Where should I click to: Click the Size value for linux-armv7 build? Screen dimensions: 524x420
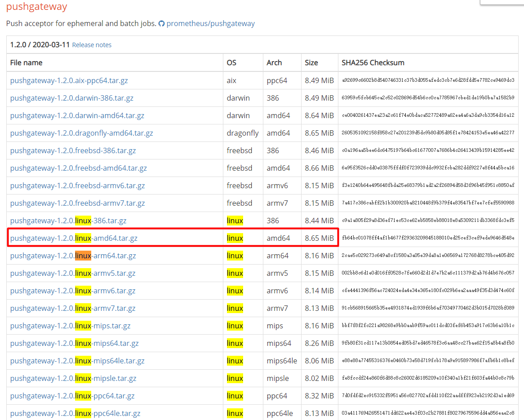pyautogui.click(x=320, y=308)
